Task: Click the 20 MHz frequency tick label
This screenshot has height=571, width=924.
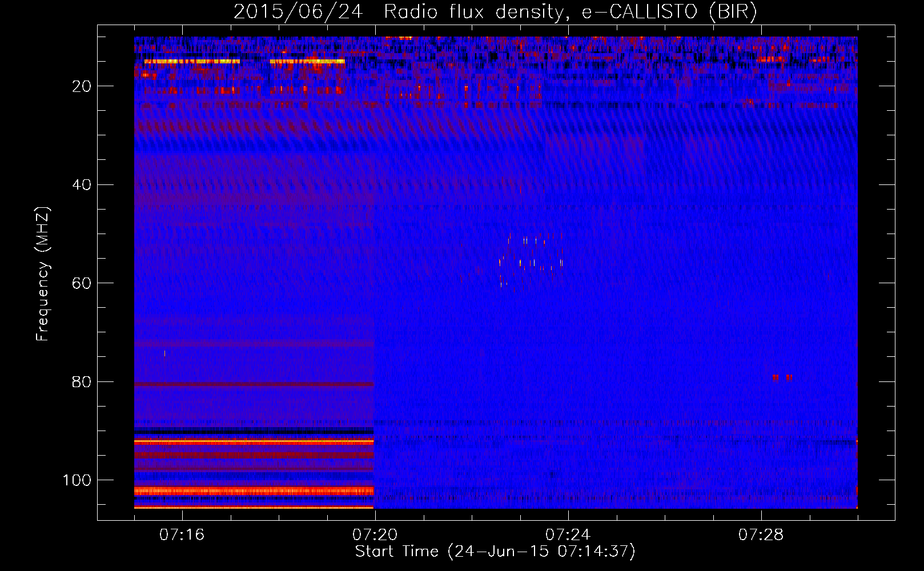Action: point(82,86)
